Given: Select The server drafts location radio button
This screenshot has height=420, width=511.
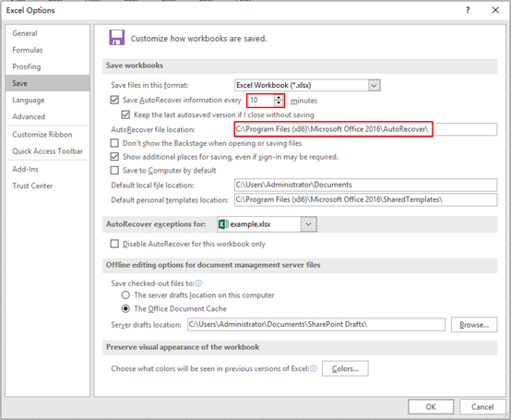Looking at the screenshot, I should coord(125,295).
